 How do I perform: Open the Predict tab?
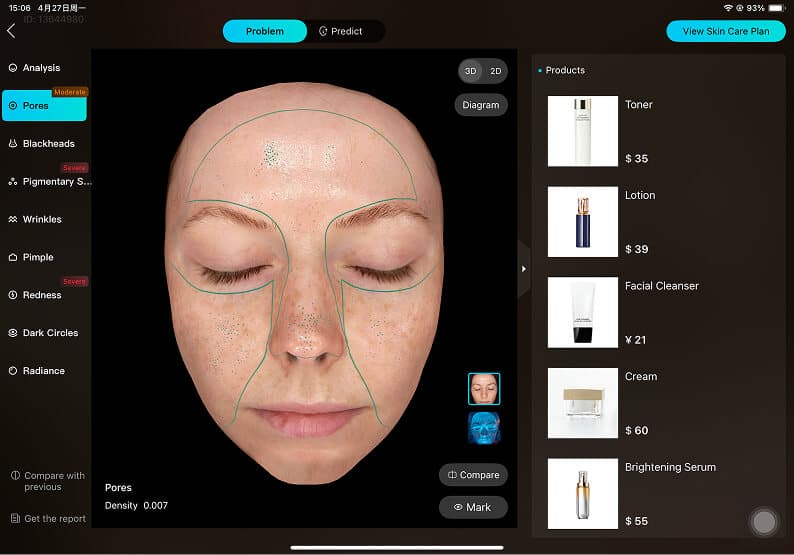tap(340, 31)
